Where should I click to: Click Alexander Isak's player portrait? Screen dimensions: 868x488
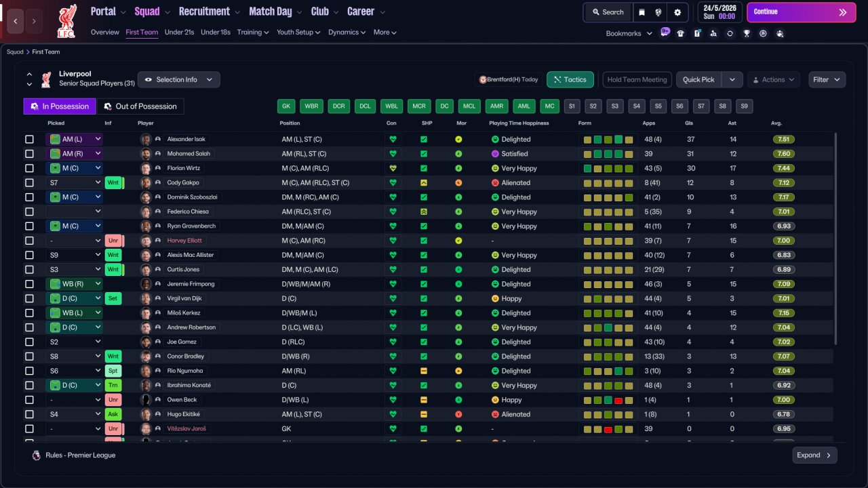(x=145, y=139)
